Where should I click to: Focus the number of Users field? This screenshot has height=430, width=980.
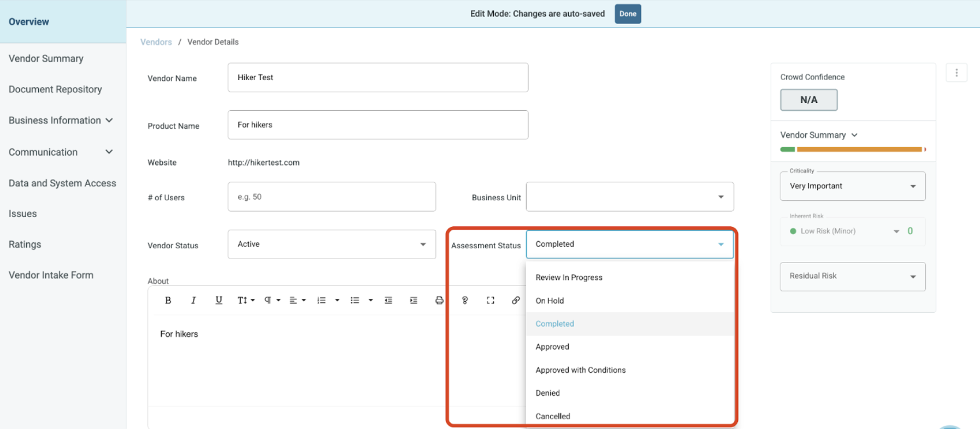pos(332,196)
